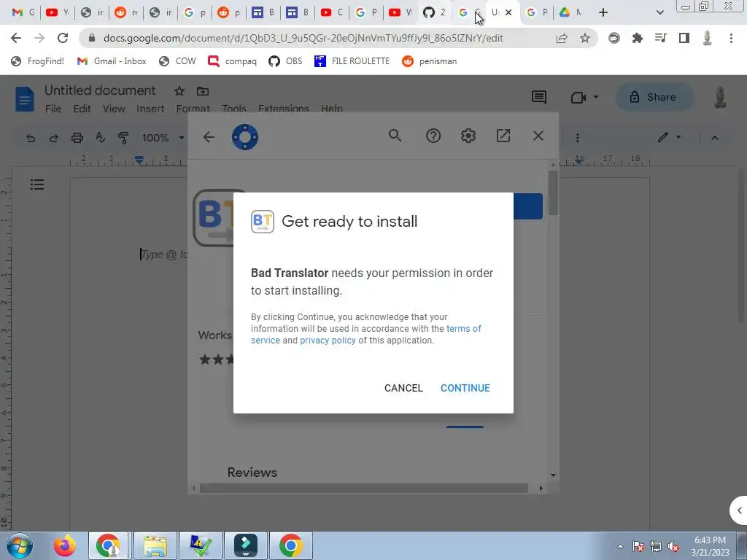747x560 pixels.
Task: Click the marketplace search magnifier icon
Action: [395, 136]
